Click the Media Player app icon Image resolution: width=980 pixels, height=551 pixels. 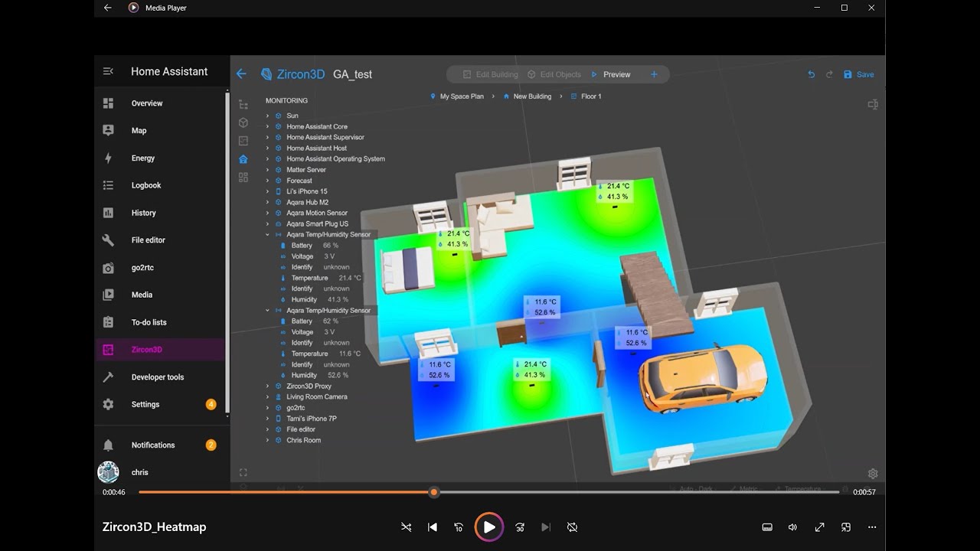134,8
